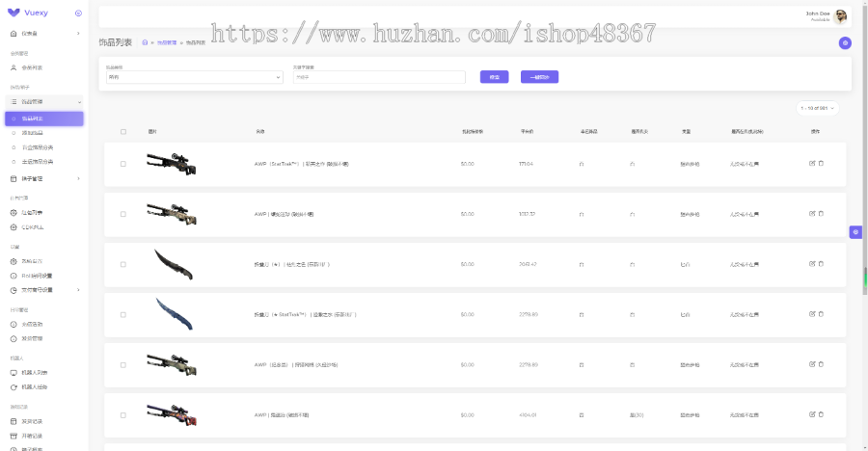Click the 平均价 column header
868x451 pixels.
click(x=527, y=132)
